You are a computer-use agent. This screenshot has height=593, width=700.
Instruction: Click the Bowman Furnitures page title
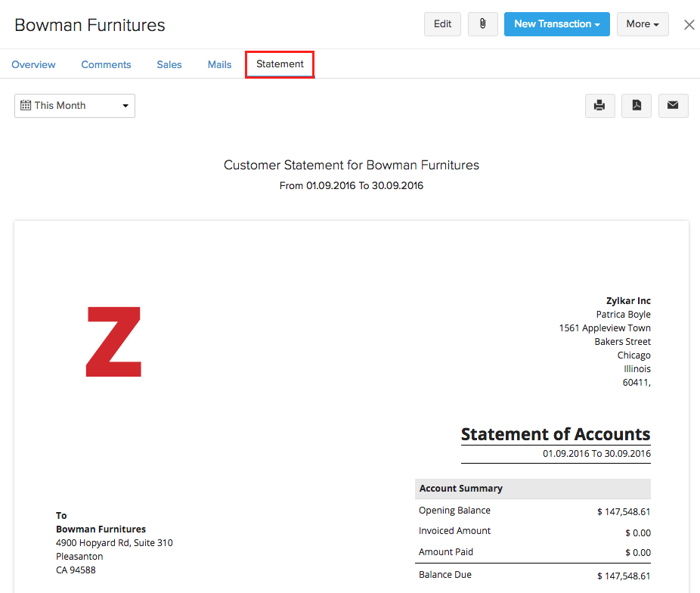point(90,25)
